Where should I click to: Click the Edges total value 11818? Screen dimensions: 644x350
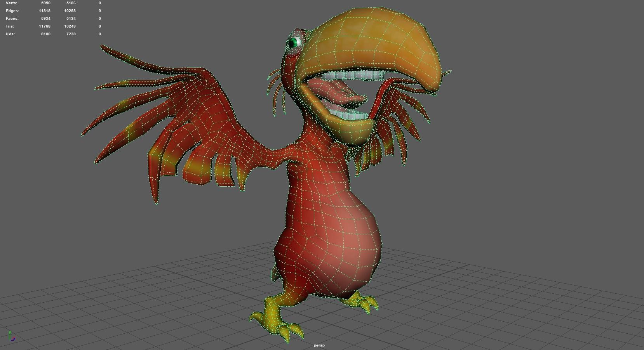[x=45, y=11]
